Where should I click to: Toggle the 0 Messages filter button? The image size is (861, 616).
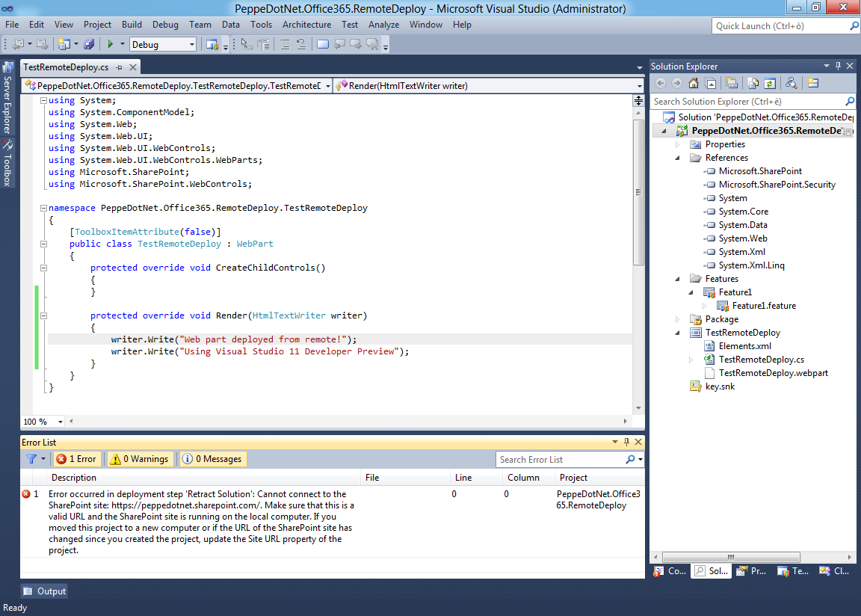212,459
